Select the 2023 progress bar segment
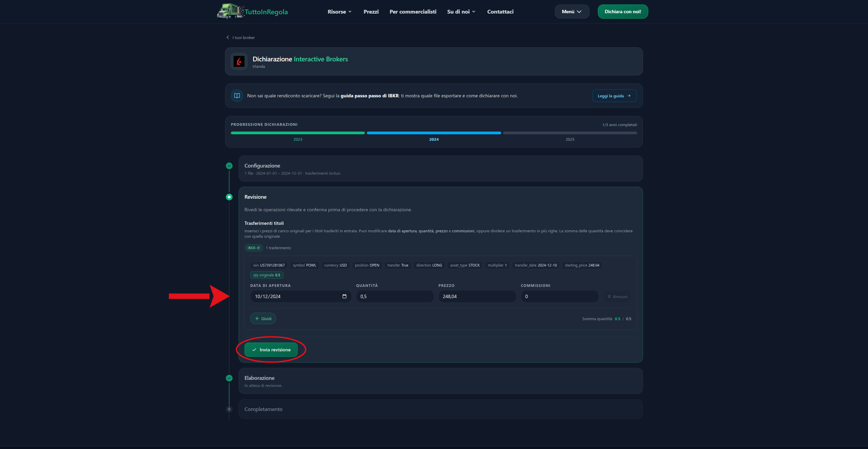The image size is (868, 449). point(298,133)
